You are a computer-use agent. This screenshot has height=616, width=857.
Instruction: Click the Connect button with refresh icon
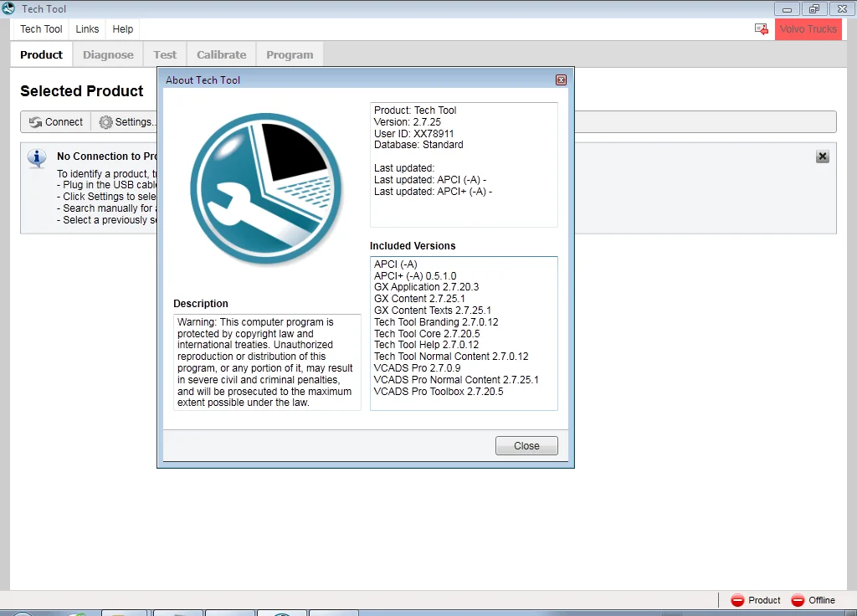click(x=56, y=122)
